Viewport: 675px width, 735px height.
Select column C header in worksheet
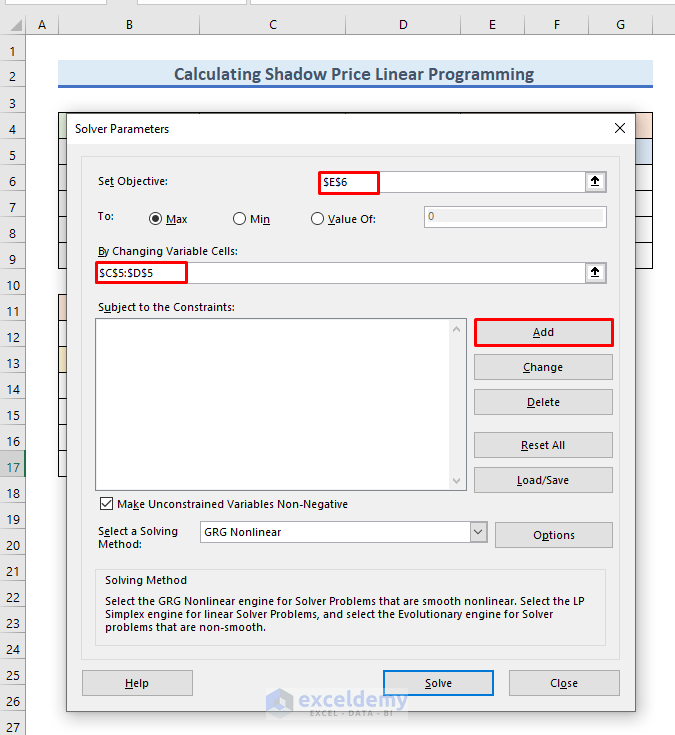[273, 25]
